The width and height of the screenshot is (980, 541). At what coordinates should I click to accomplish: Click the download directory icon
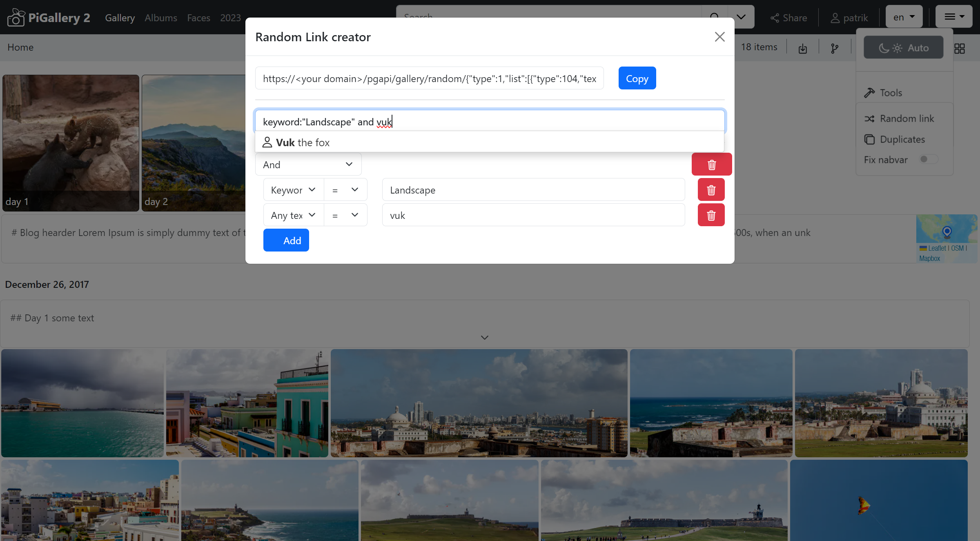(x=802, y=48)
